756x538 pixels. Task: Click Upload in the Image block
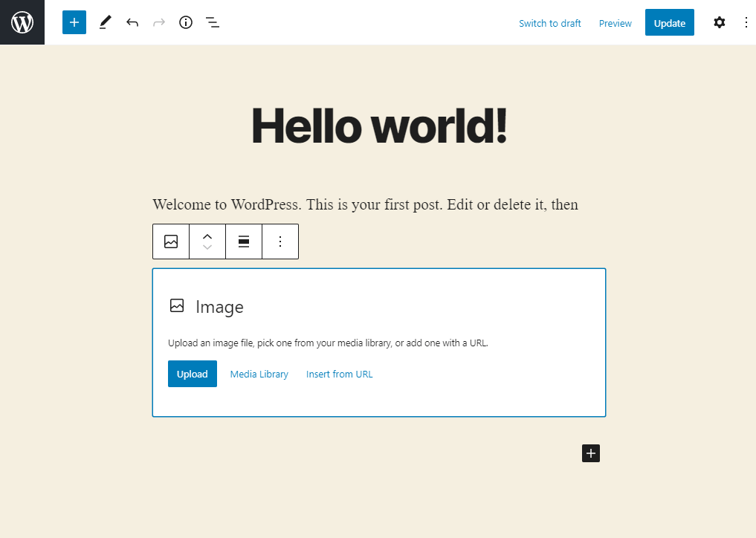coord(192,374)
